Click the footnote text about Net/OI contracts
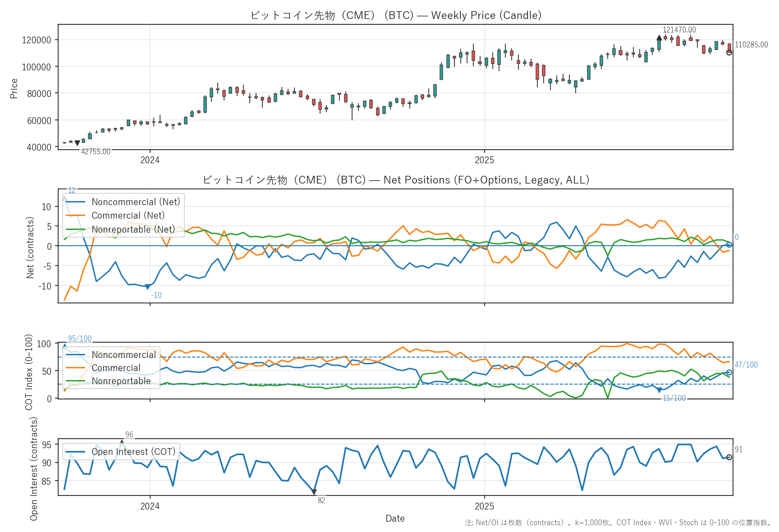 click(618, 523)
